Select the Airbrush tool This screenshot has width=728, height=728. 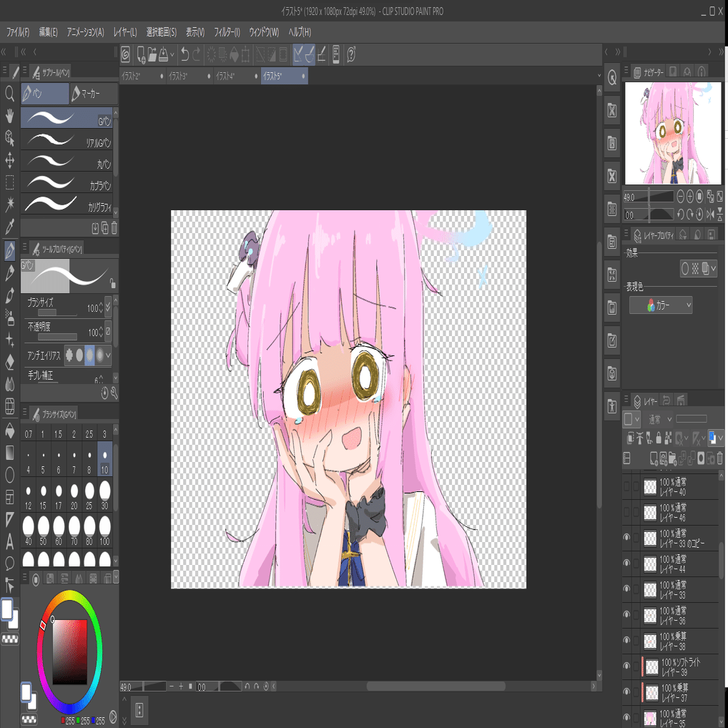(9, 318)
